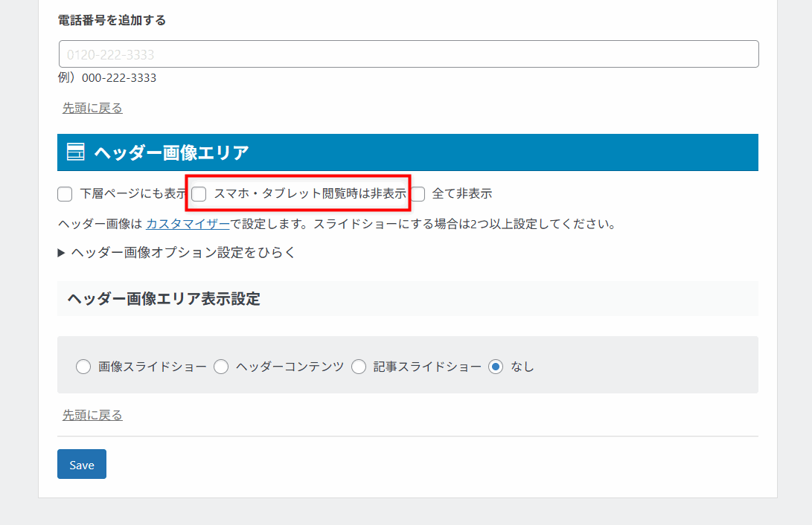
Task: Expand ヘッダー画像オプション設定をひらく disclosure triangle
Action: pos(62,253)
